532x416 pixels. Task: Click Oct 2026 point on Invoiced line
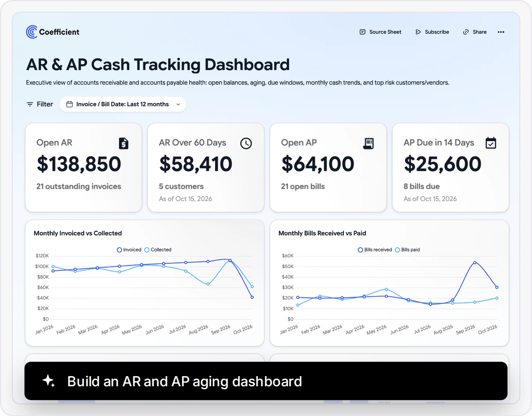point(252,297)
